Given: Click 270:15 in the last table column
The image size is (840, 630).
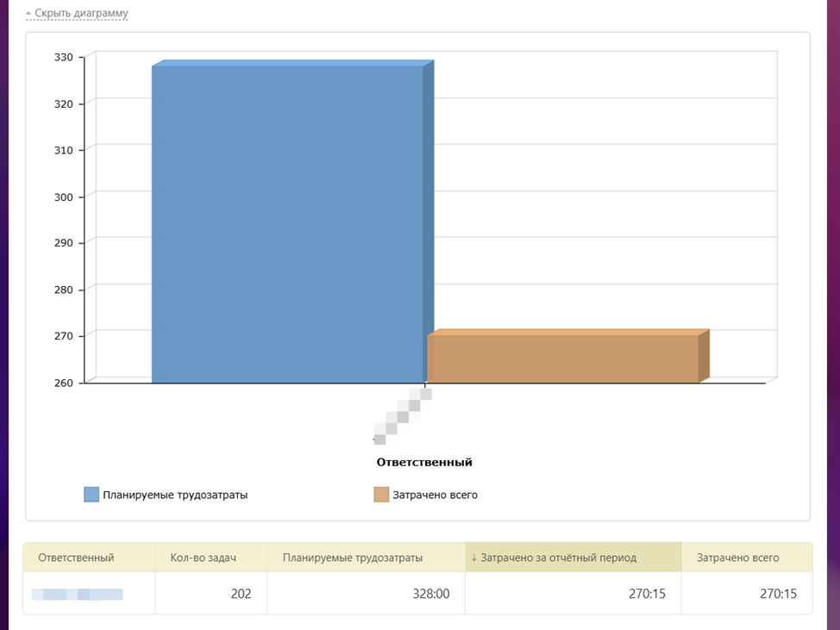Looking at the screenshot, I should pos(778,594).
